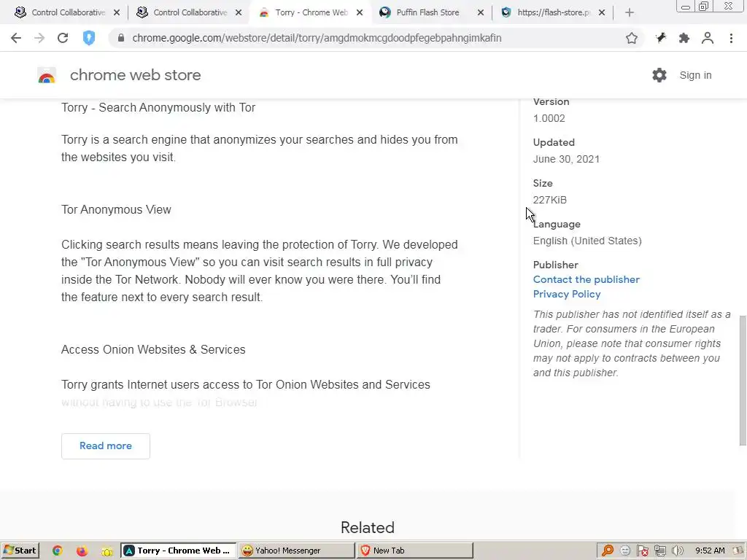Click the padlock site info icon
Image resolution: width=747 pixels, height=560 pixels.
coord(121,38)
